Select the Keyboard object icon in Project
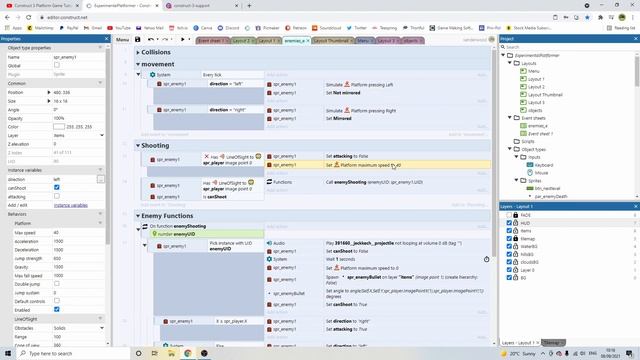640x360 pixels. [530, 165]
